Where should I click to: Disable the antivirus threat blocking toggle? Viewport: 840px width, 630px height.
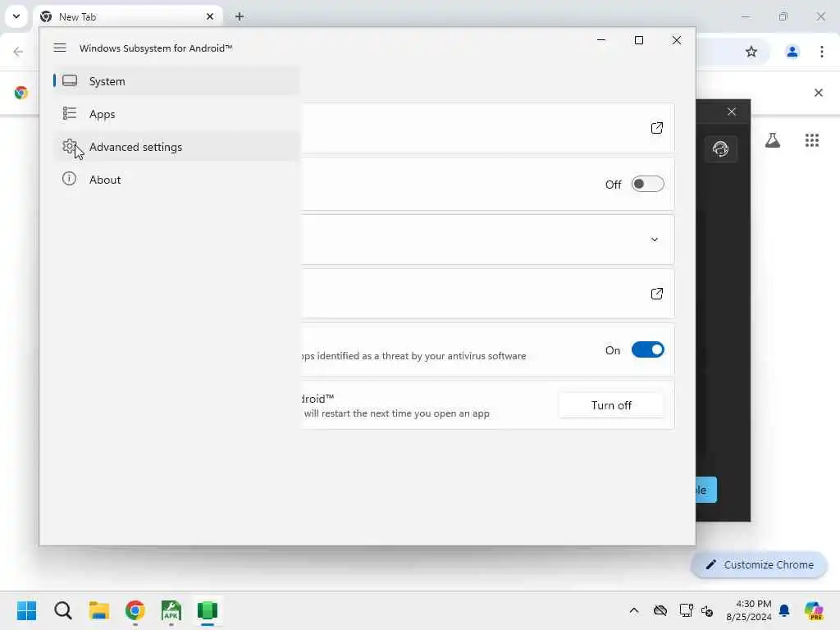click(x=648, y=349)
